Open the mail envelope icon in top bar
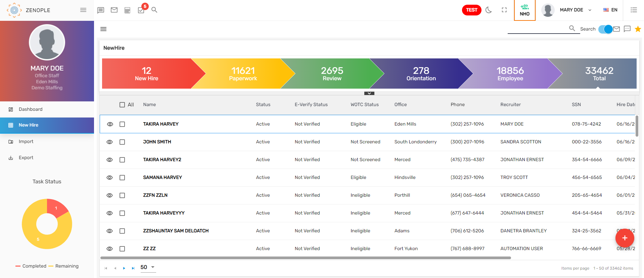644x278 pixels. pyautogui.click(x=114, y=10)
